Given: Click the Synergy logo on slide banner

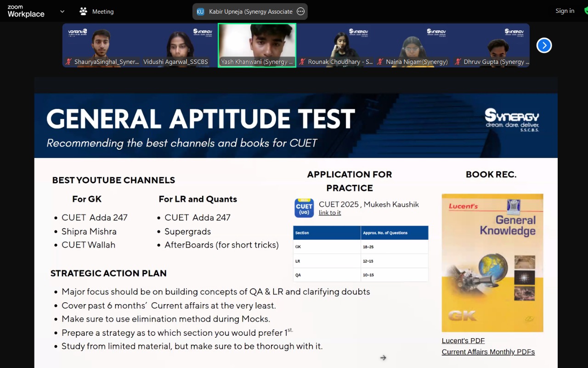Looking at the screenshot, I should [x=512, y=119].
